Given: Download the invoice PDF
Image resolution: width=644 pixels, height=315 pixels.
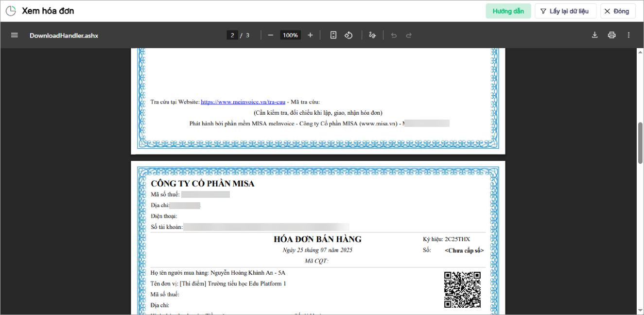Looking at the screenshot, I should [x=594, y=35].
